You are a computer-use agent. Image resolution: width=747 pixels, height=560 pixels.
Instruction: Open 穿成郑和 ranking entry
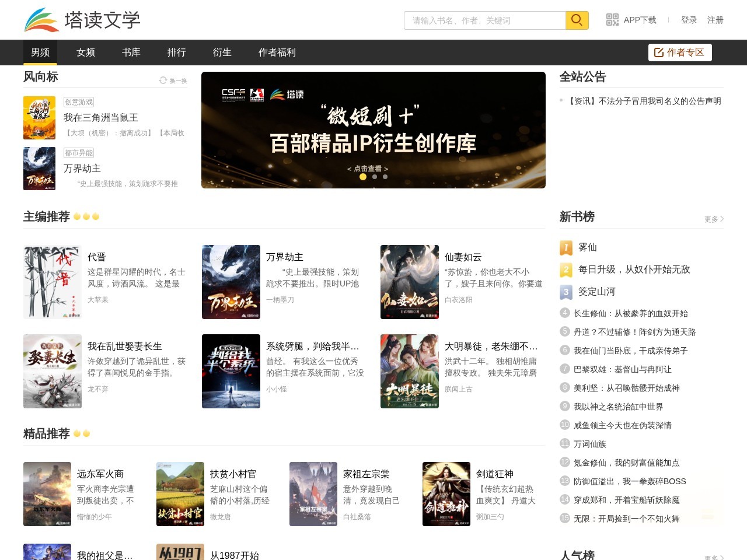pos(627,500)
